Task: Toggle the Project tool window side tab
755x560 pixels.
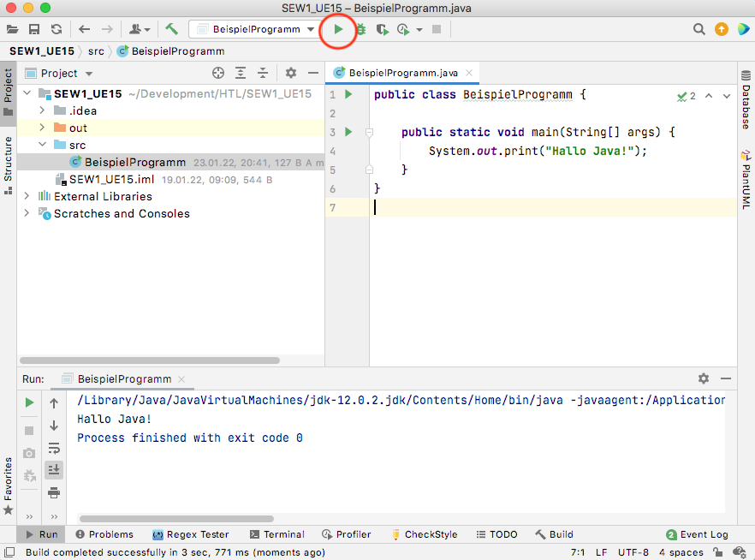Action: (9, 93)
